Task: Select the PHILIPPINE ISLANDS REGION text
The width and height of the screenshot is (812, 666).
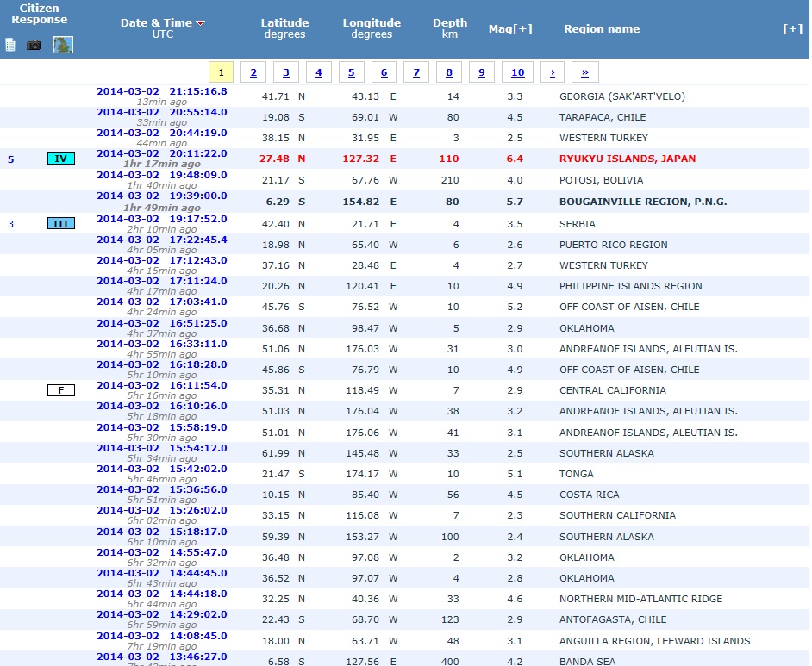Action: coord(631,286)
